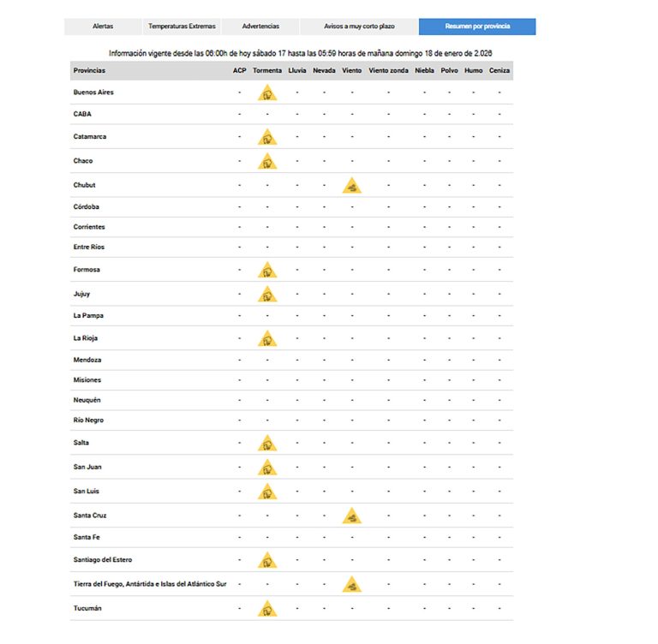Open the Temperaturas Extremas tab
Image resolution: width=658 pixels, height=644 pixels.
pos(182,27)
